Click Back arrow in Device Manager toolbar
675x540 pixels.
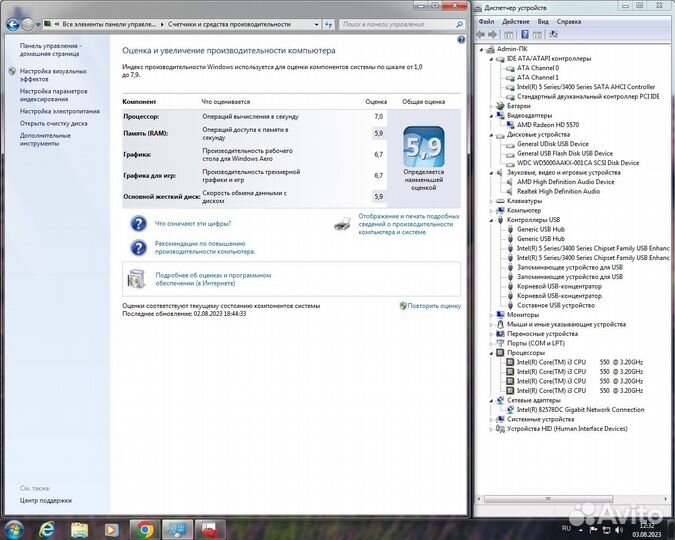point(481,34)
